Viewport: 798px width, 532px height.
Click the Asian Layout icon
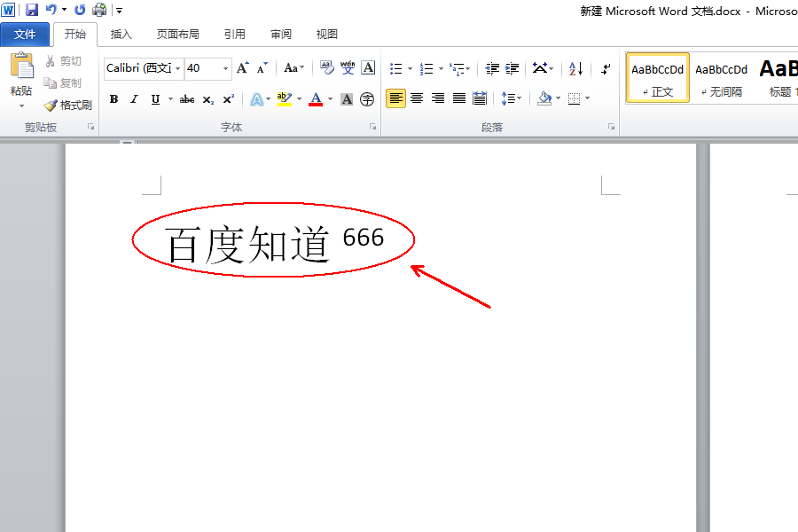(x=540, y=68)
